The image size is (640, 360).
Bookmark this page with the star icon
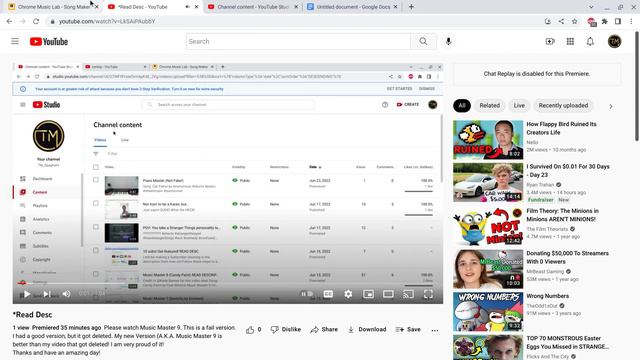[x=574, y=21]
